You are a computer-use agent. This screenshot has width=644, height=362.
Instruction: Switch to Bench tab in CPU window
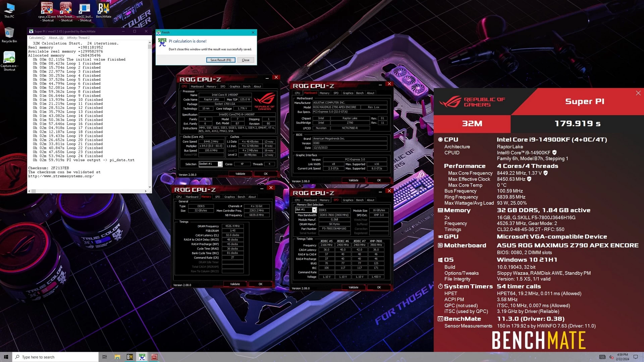coord(247,86)
